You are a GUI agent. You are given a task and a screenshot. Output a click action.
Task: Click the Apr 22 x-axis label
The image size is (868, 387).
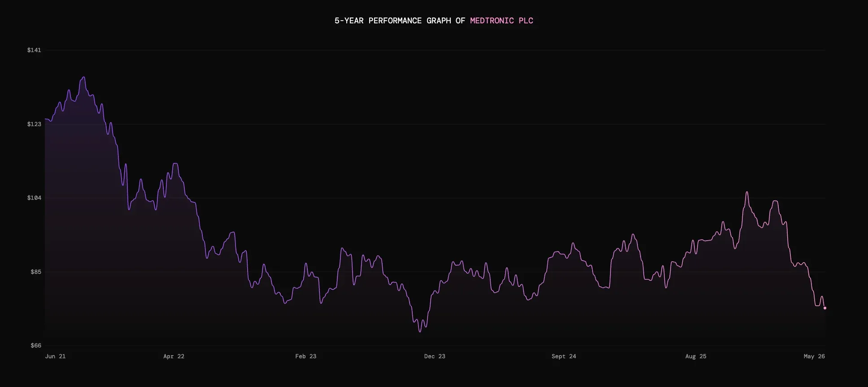click(174, 356)
